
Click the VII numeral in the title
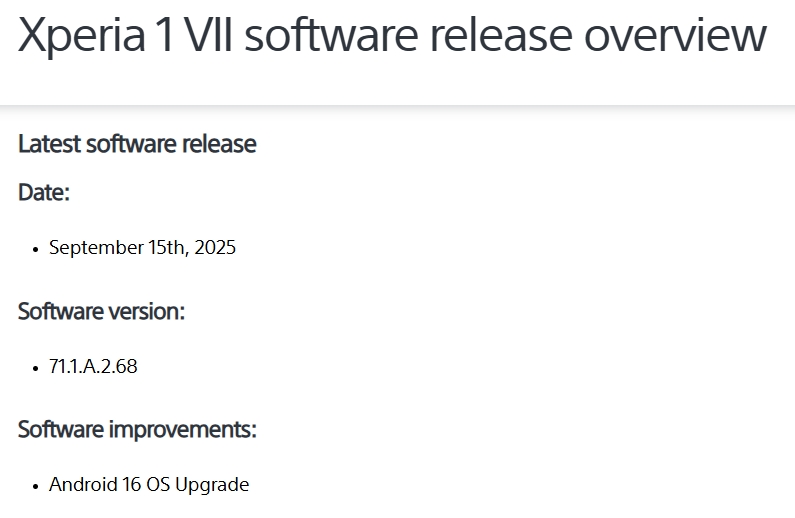coord(208,35)
